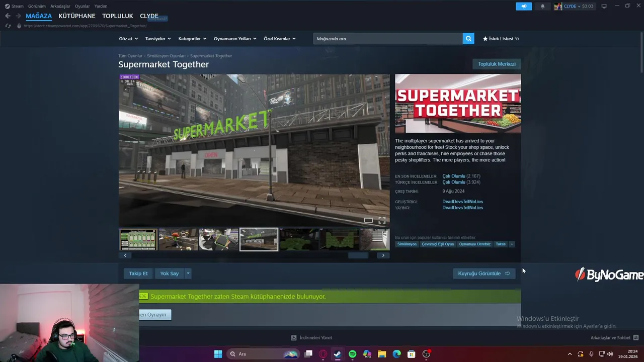644x362 pixels.
Task: Open the DeadDevsTellNoLies developer link
Action: [462, 202]
